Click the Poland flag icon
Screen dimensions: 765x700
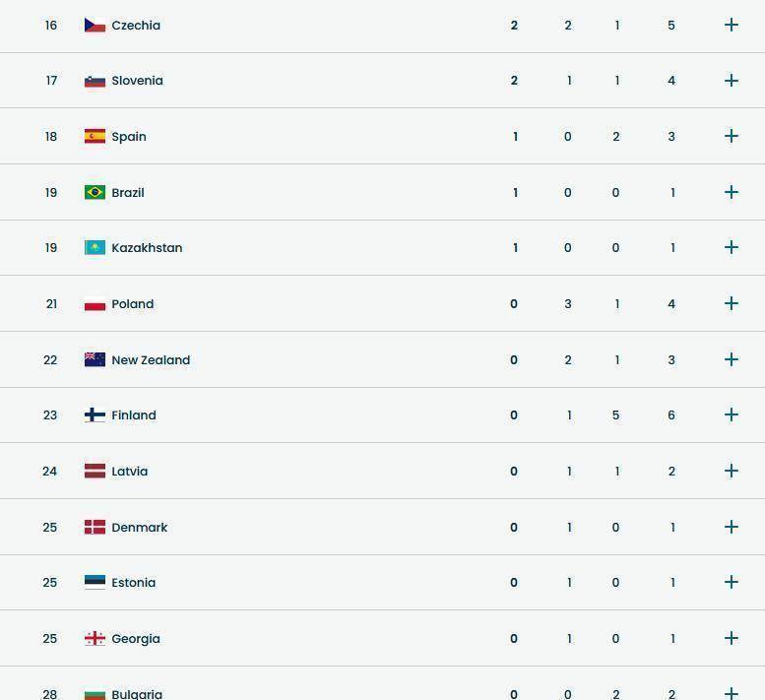tap(95, 304)
